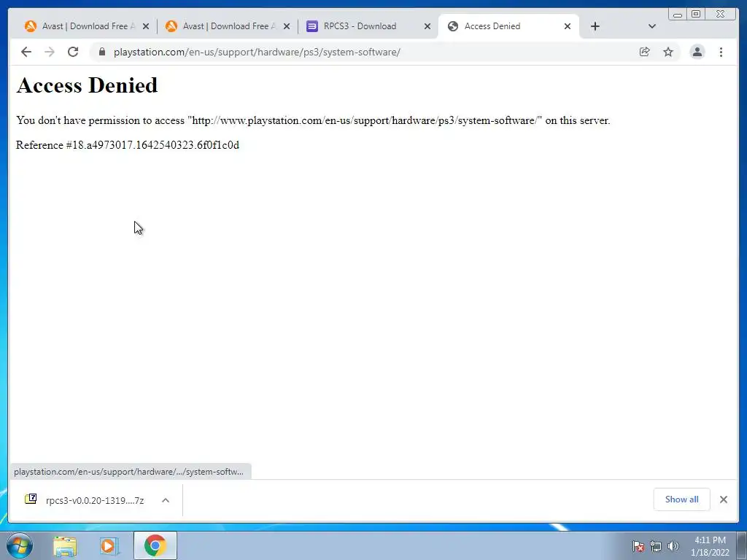Viewport: 747px width, 560px height.
Task: Open the Windows Start menu
Action: [x=20, y=545]
